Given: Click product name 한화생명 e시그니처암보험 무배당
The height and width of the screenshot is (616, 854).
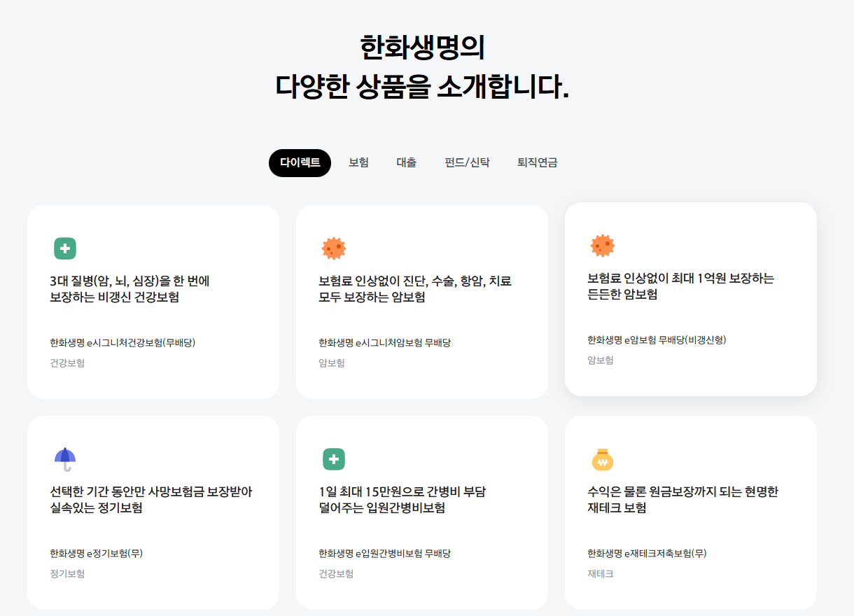Looking at the screenshot, I should 384,343.
